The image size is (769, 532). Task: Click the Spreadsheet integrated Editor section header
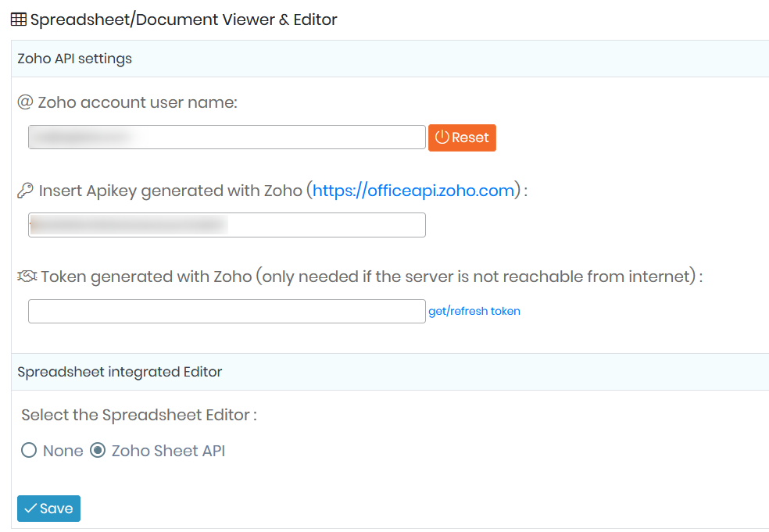pyautogui.click(x=390, y=372)
